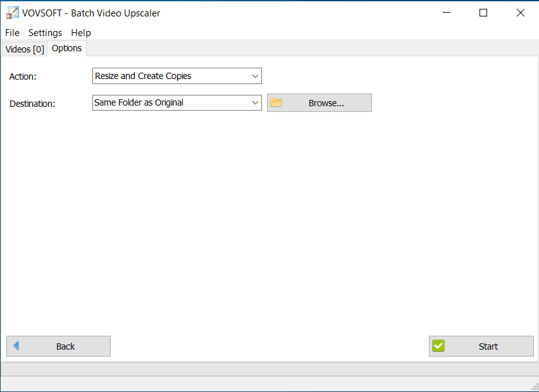Viewport: 539px width, 392px height.
Task: Open the Settings menu
Action: coord(45,33)
